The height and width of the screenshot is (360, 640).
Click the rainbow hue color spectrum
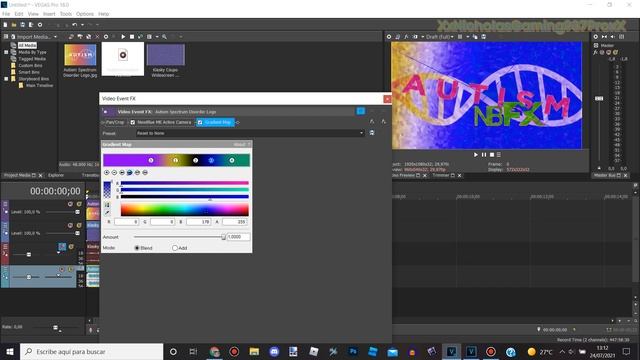[x=184, y=210]
